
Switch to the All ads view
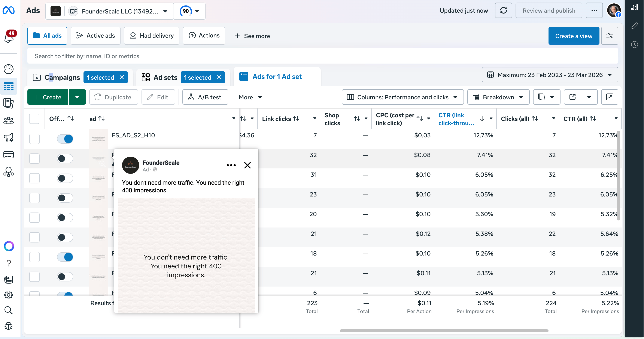(x=47, y=36)
